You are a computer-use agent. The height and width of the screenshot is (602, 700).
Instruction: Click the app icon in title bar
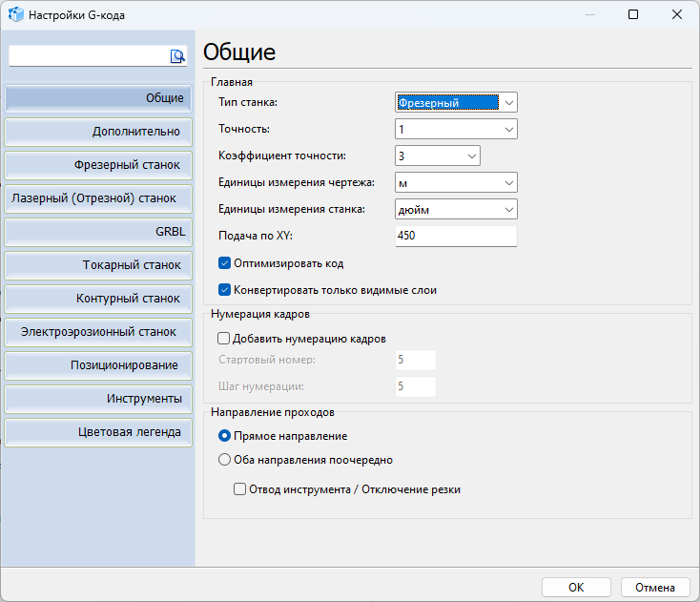[15, 14]
